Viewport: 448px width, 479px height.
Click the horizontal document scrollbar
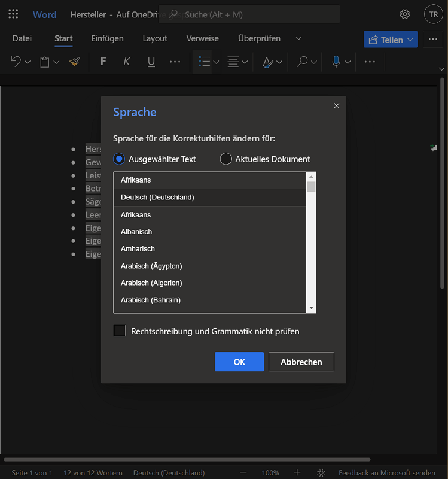coord(187,459)
